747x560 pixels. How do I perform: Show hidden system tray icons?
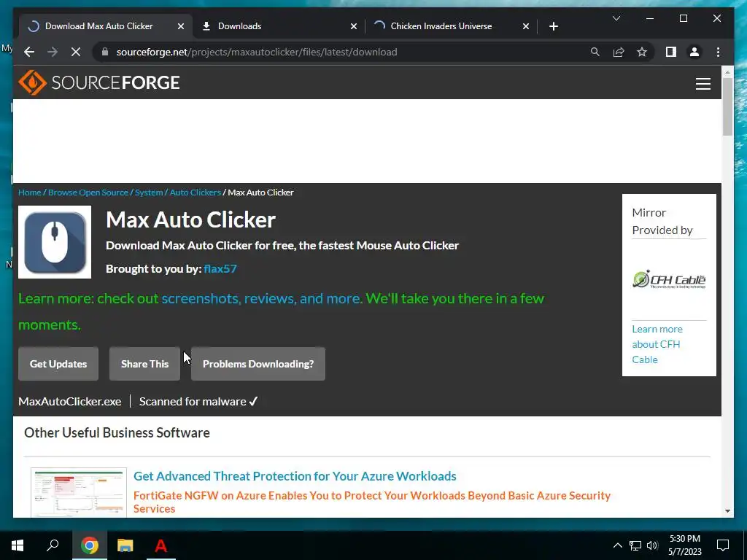click(617, 545)
